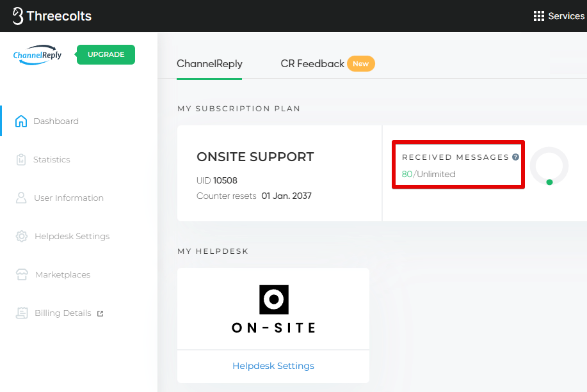Image resolution: width=587 pixels, height=392 pixels.
Task: Switch to the CR Feedback tab
Action: 312,64
